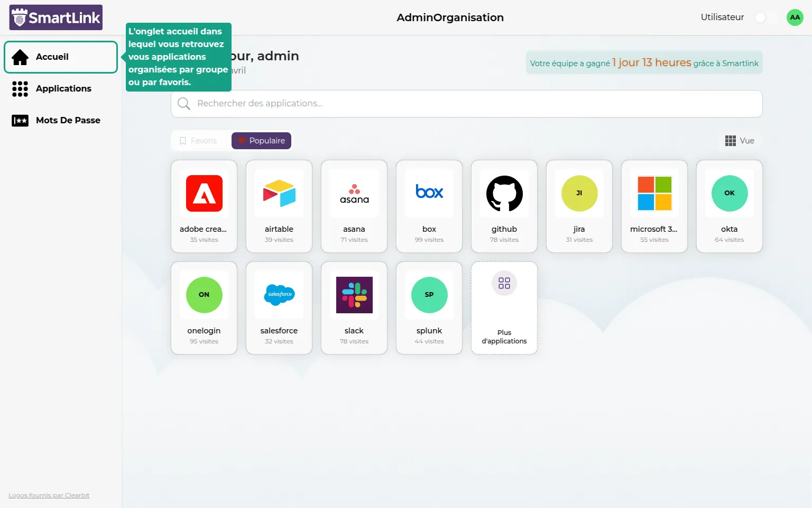Switch to the Populaire tab
The width and height of the screenshot is (812, 508).
[x=262, y=141]
